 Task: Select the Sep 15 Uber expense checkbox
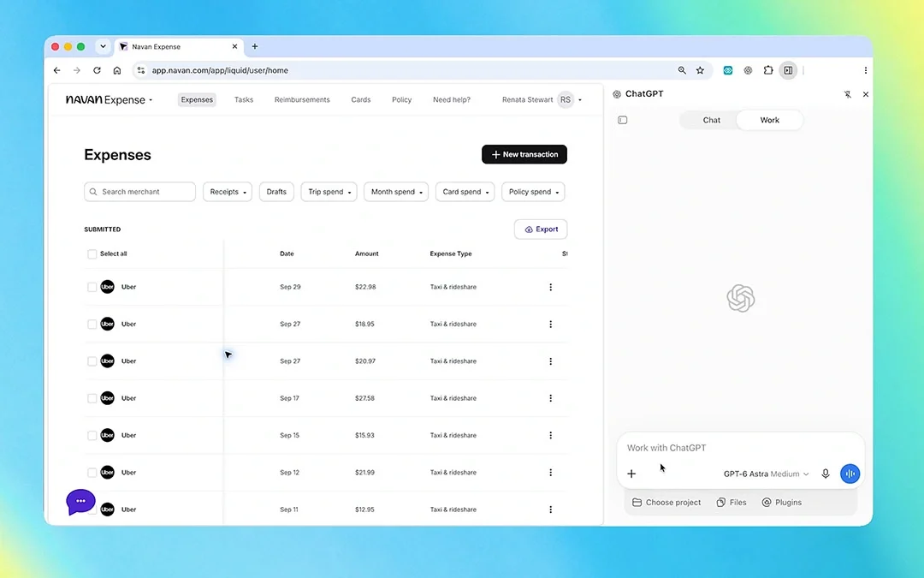(x=92, y=435)
